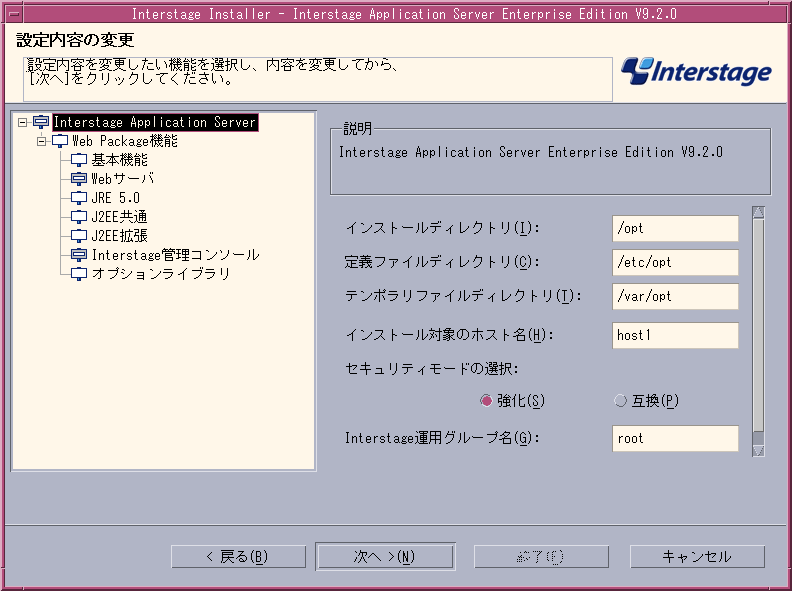Image resolution: width=792 pixels, height=591 pixels.
Task: Click the 基本機能 component icon
Action: click(x=79, y=160)
